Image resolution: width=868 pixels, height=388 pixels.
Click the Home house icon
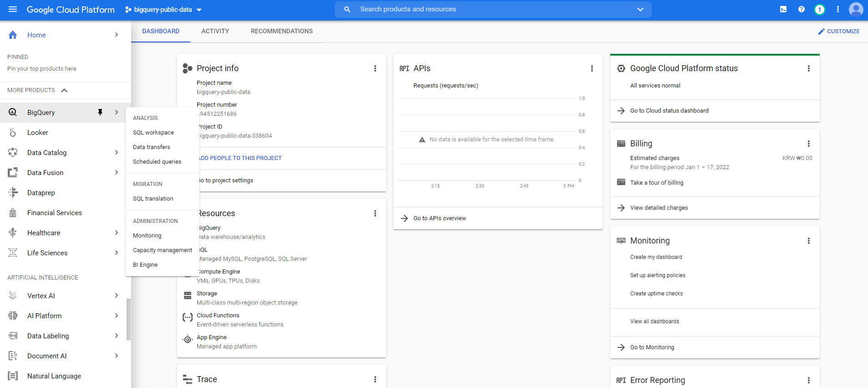point(13,35)
